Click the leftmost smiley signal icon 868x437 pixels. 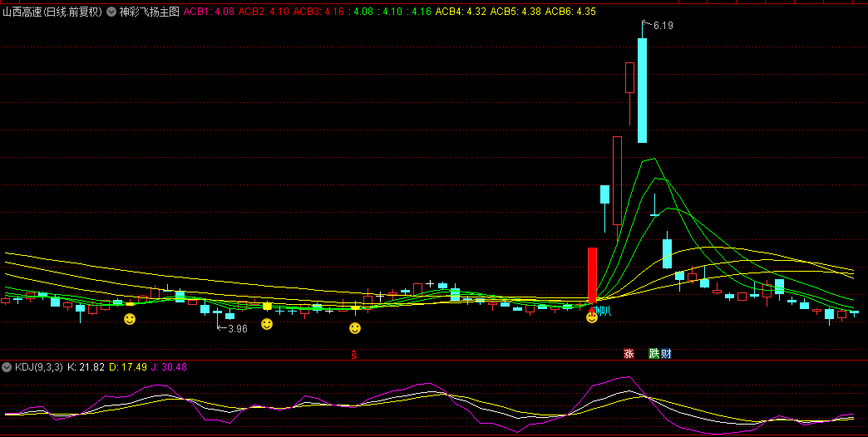[x=130, y=319]
